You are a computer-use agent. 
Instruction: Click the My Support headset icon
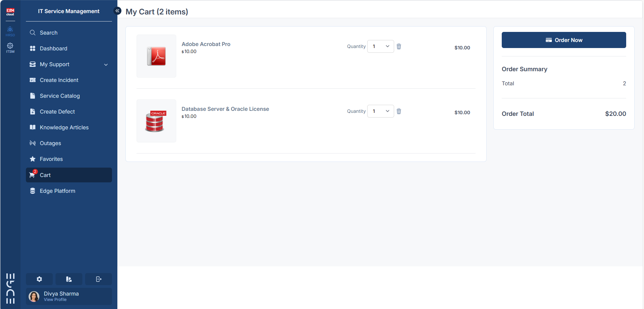coord(33,64)
